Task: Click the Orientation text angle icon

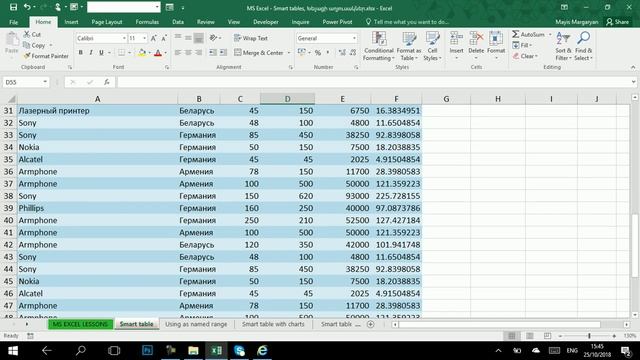Action: [213, 38]
